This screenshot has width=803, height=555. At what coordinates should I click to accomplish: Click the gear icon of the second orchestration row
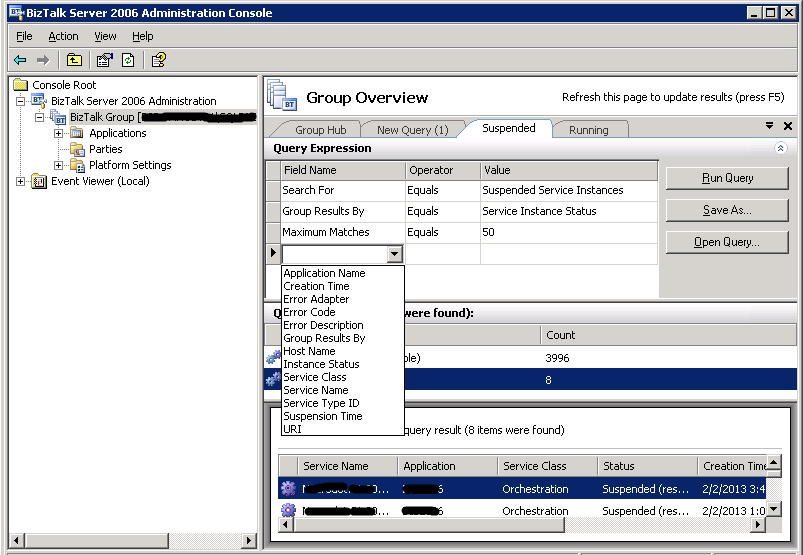(x=288, y=510)
